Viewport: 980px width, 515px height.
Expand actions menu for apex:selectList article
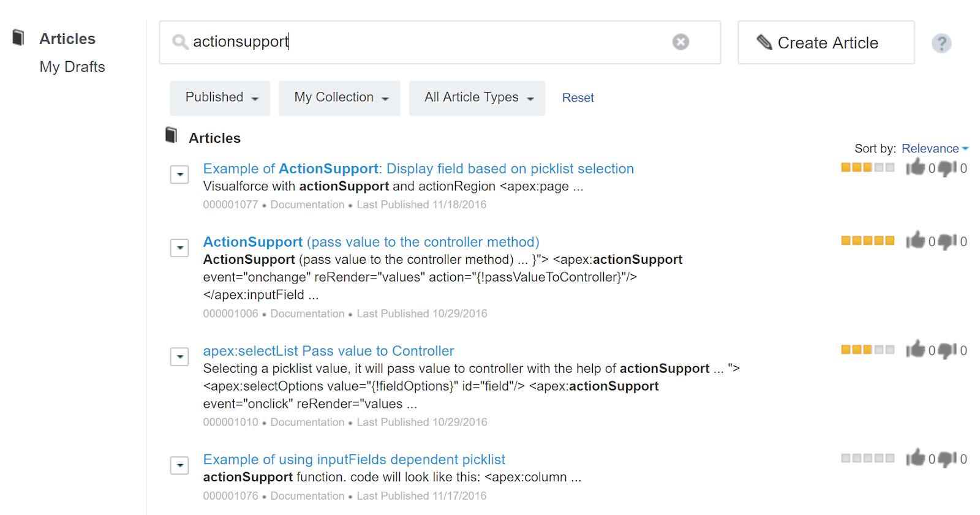179,356
